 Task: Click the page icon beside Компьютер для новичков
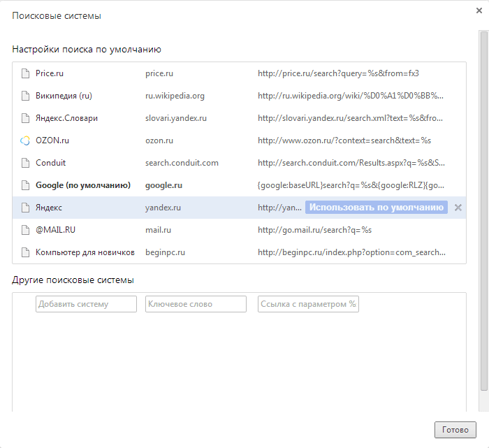(25, 252)
